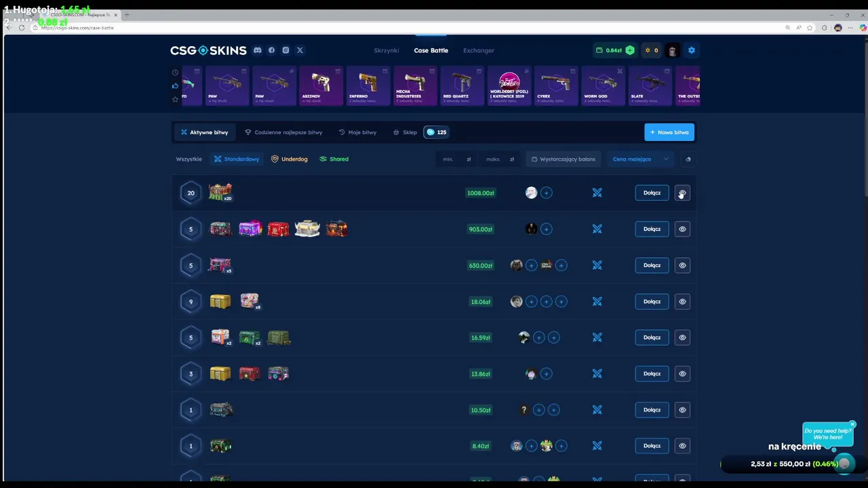Spectate the 903.00zł battle with eye button

coord(682,229)
